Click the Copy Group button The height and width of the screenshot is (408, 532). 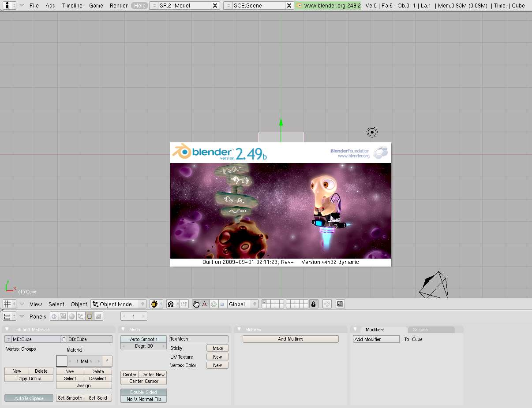[x=29, y=378]
